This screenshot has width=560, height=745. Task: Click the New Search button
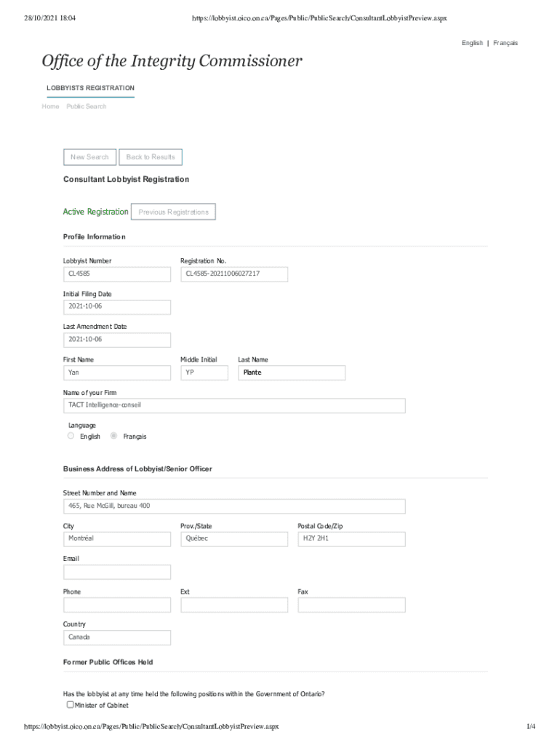click(x=89, y=156)
